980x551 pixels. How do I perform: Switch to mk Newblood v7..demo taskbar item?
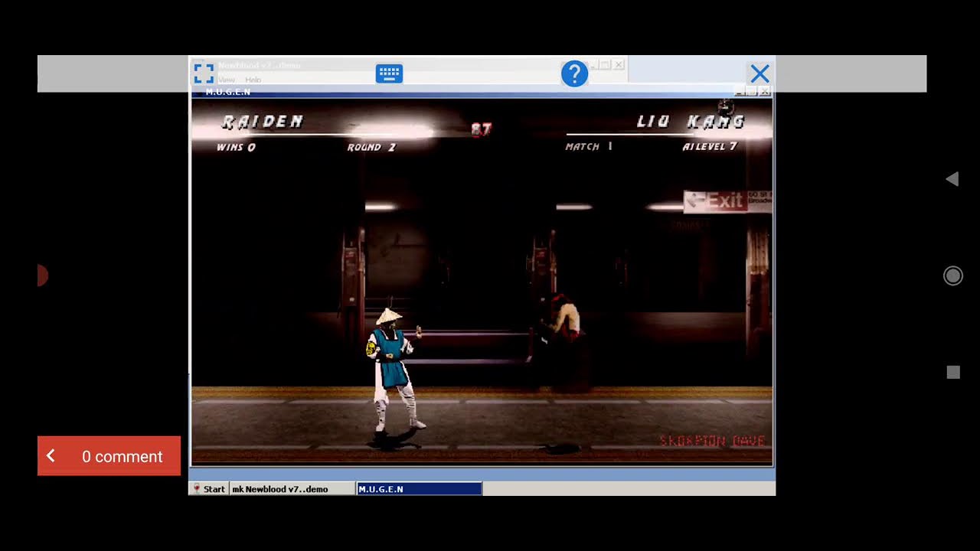292,489
